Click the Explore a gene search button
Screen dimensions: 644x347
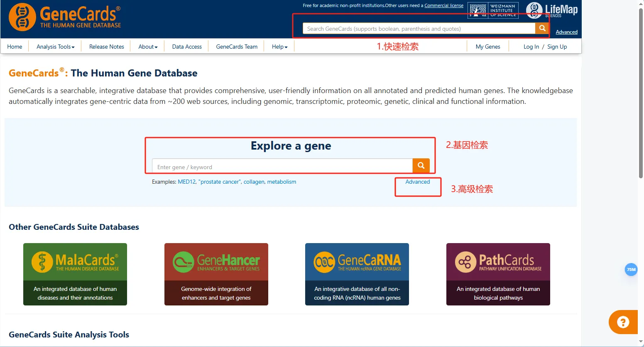(421, 165)
